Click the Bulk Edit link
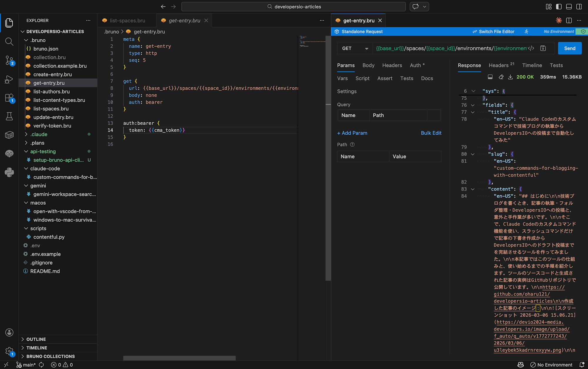The height and width of the screenshot is (369, 588). tap(431, 133)
